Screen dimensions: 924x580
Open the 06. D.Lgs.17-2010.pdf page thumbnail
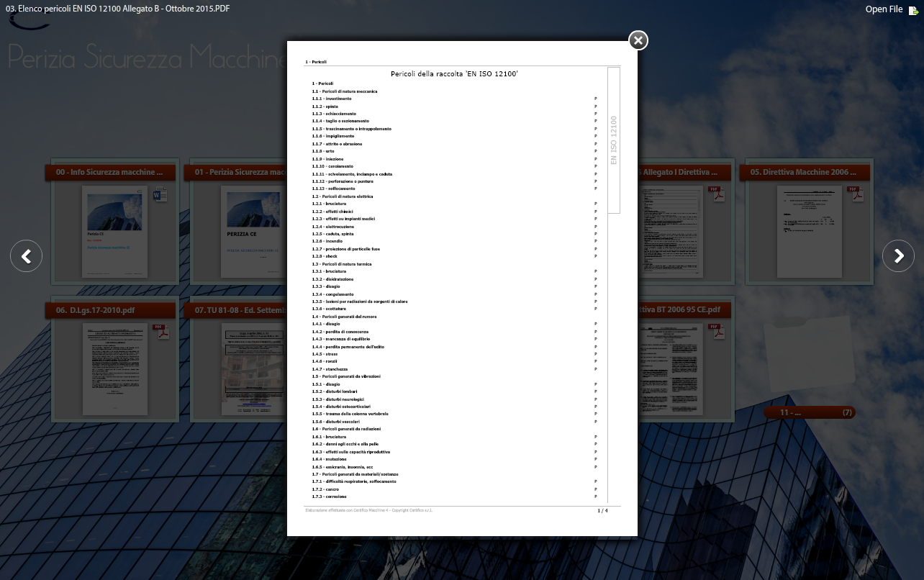coord(114,368)
